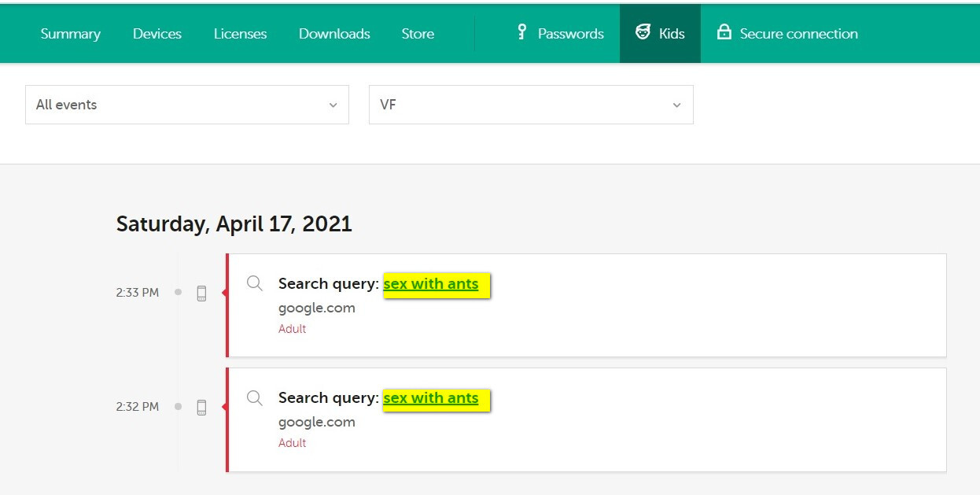The height and width of the screenshot is (495, 980).
Task: Open the Licenses tab
Action: pyautogui.click(x=240, y=34)
